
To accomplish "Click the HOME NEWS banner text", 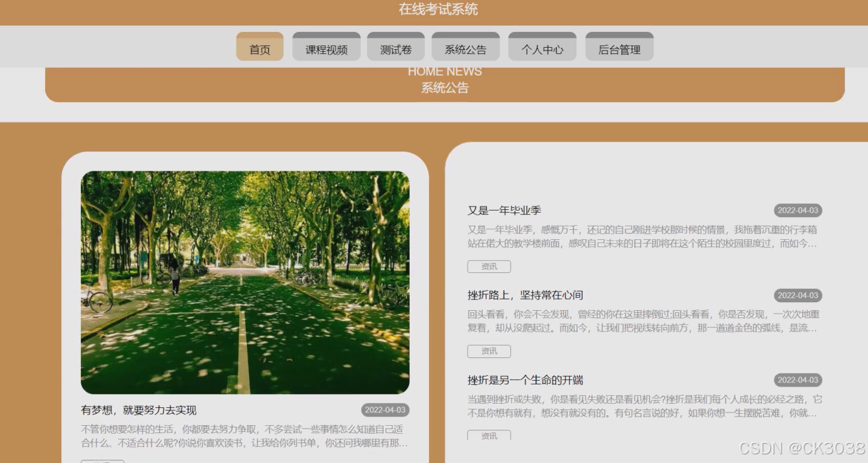I will click(444, 71).
